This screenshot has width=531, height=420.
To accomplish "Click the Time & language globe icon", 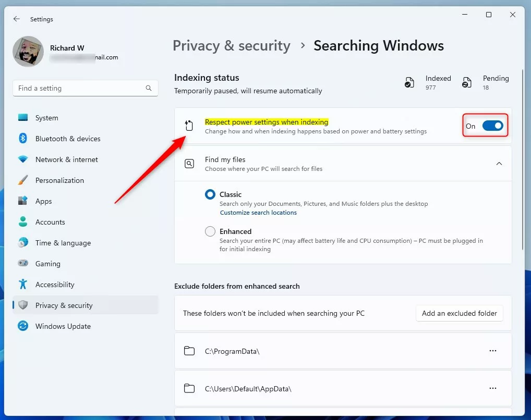I will tap(23, 243).
